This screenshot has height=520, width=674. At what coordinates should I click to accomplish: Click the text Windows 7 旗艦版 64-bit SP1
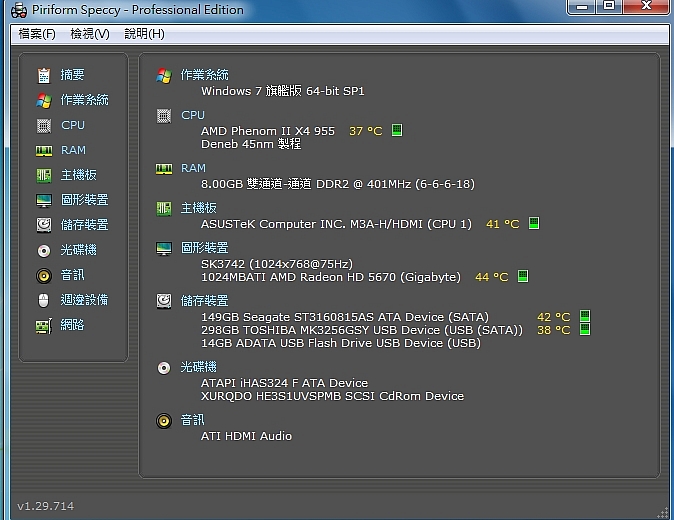(283, 91)
